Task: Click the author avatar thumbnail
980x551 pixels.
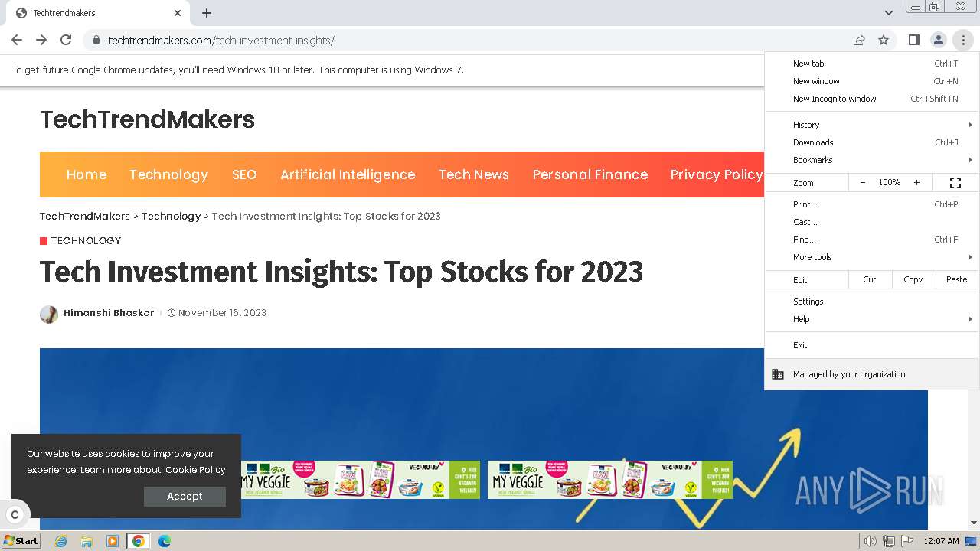Action: [49, 314]
